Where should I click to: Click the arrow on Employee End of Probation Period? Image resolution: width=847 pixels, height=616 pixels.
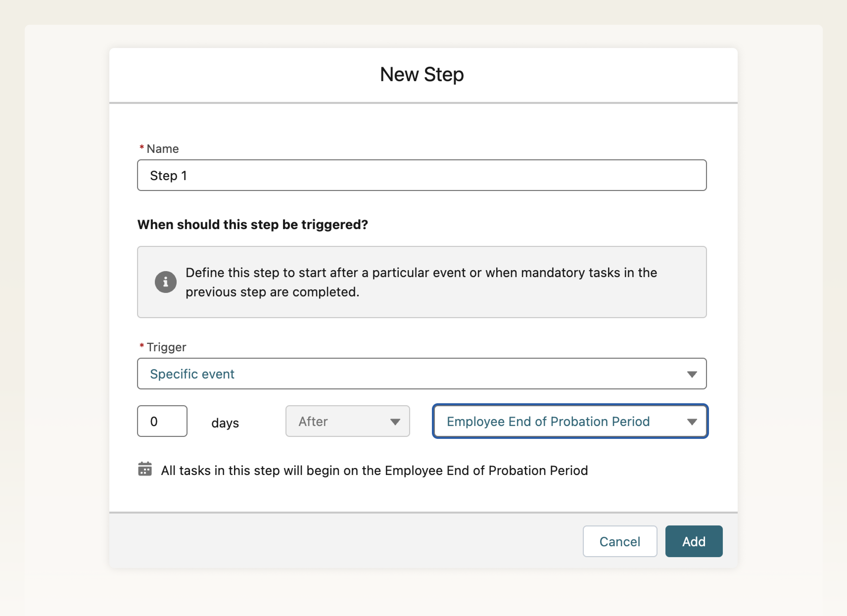click(693, 421)
